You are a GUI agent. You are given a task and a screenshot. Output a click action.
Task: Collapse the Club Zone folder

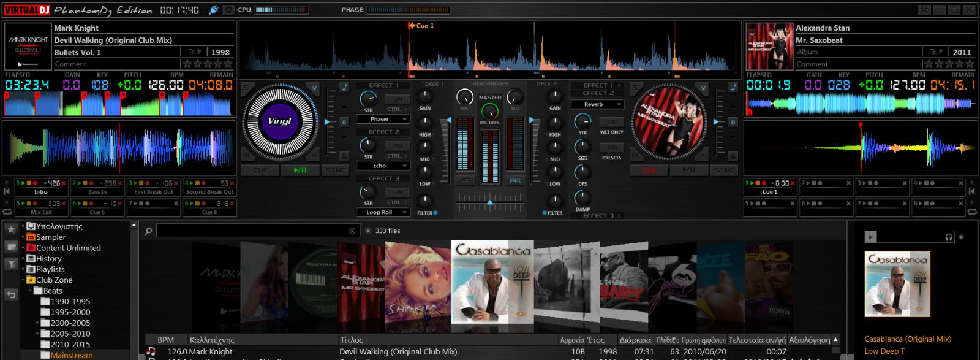[23, 280]
